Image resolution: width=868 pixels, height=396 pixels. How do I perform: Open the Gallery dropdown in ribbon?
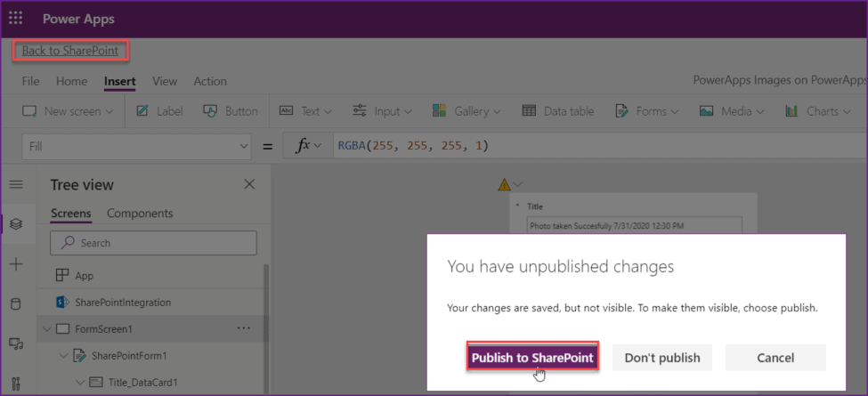[466, 111]
